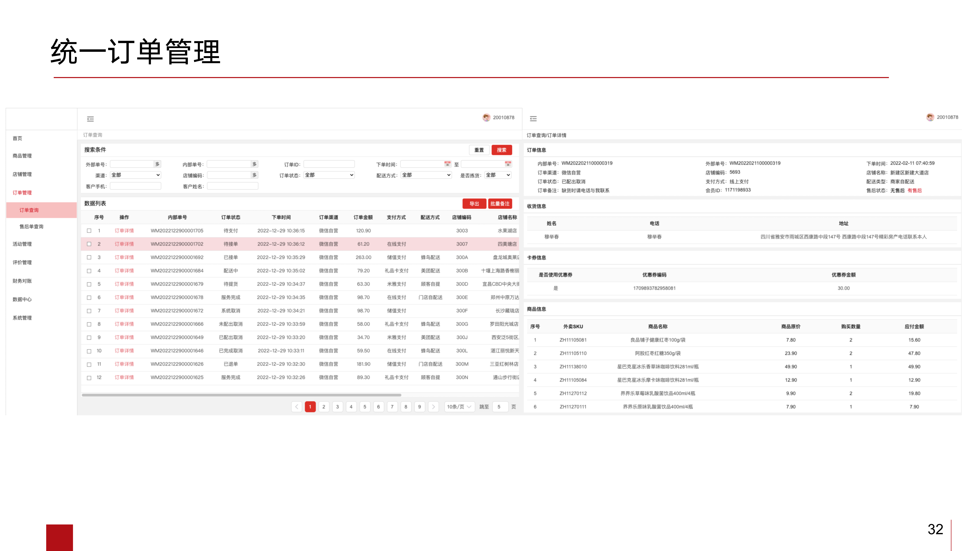Open 活动管理 menu
Viewport: 980px width, 551px height.
click(x=22, y=244)
